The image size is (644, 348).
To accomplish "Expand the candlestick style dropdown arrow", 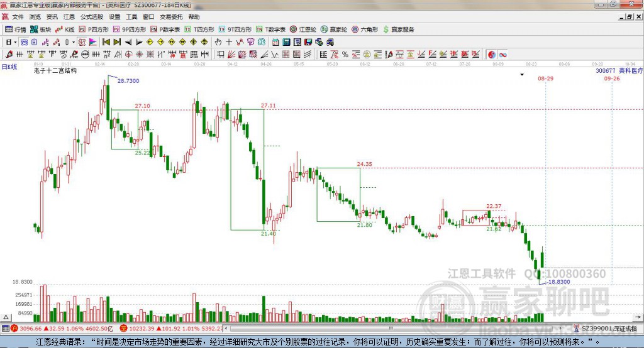I will coord(74,42).
